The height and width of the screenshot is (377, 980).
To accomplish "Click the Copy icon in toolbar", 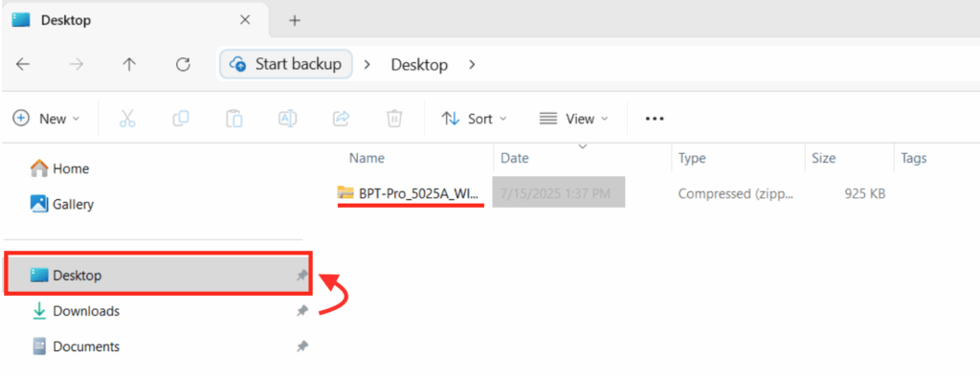I will pos(181,118).
